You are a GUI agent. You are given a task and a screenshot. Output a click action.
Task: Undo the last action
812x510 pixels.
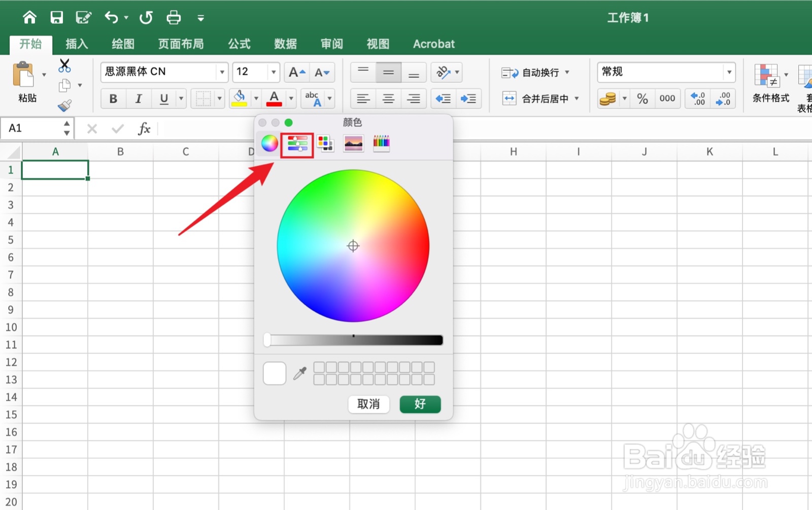coord(111,18)
